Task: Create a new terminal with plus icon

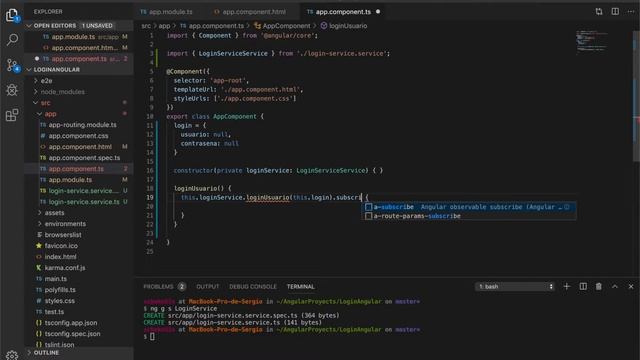Action: click(x=567, y=287)
